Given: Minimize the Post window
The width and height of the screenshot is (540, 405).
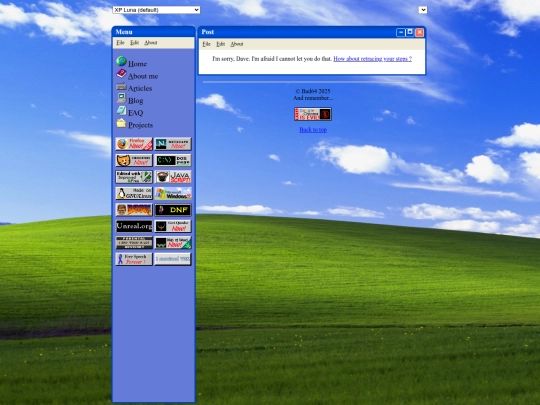Looking at the screenshot, I should coord(401,32).
